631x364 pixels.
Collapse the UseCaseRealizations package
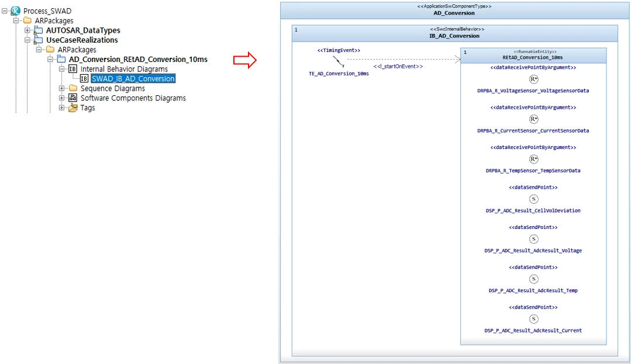tap(27, 40)
